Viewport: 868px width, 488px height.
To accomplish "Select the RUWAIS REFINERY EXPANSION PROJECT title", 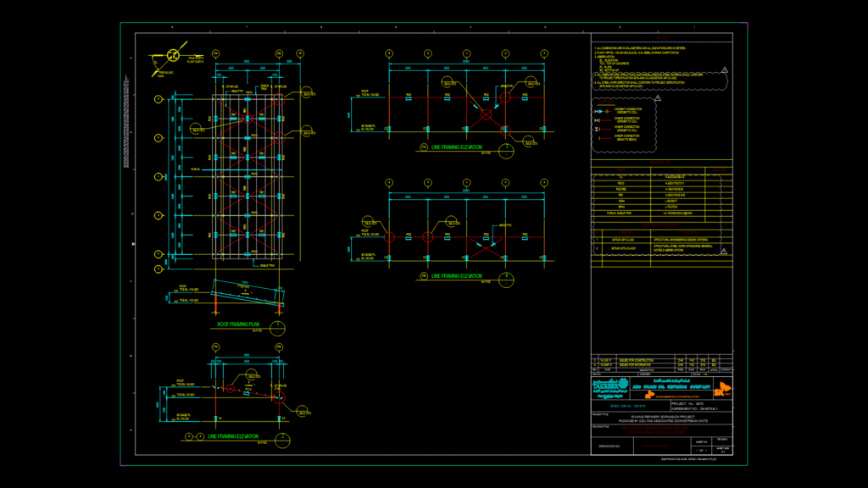I will click(662, 417).
